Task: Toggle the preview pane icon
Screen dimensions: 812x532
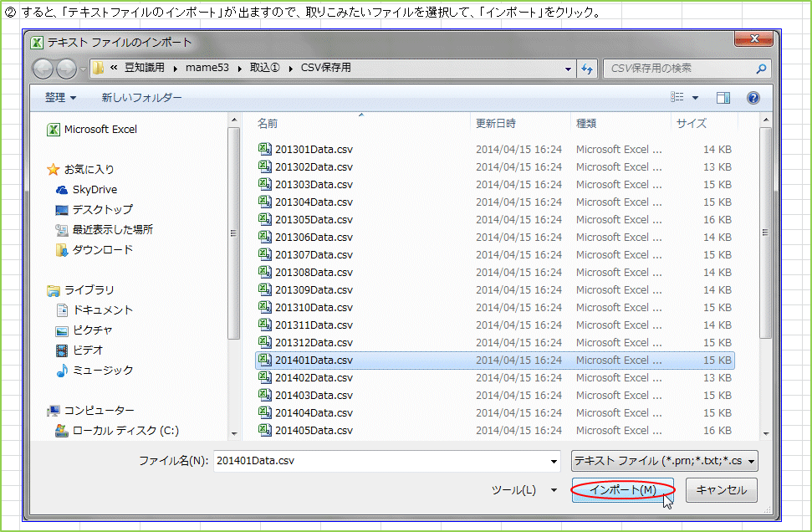Action: [x=723, y=97]
